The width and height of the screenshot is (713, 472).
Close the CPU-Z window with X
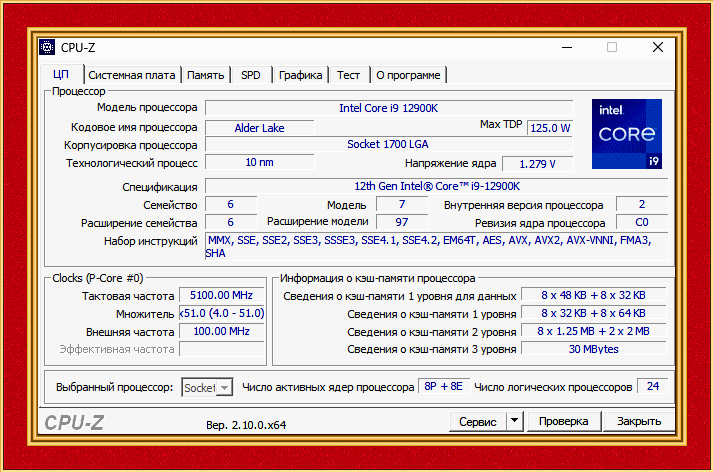click(658, 47)
